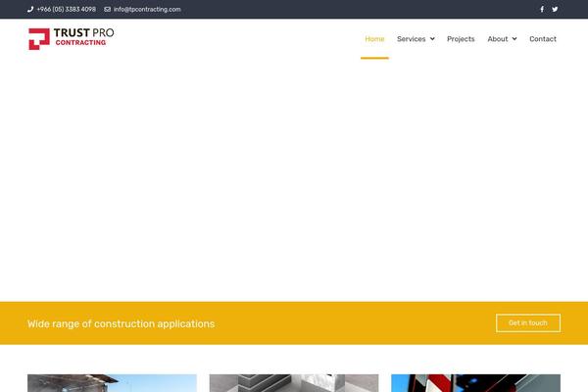Screen dimensions: 588x392
Task: Open the red and blue facade thumbnail
Action: click(x=476, y=383)
